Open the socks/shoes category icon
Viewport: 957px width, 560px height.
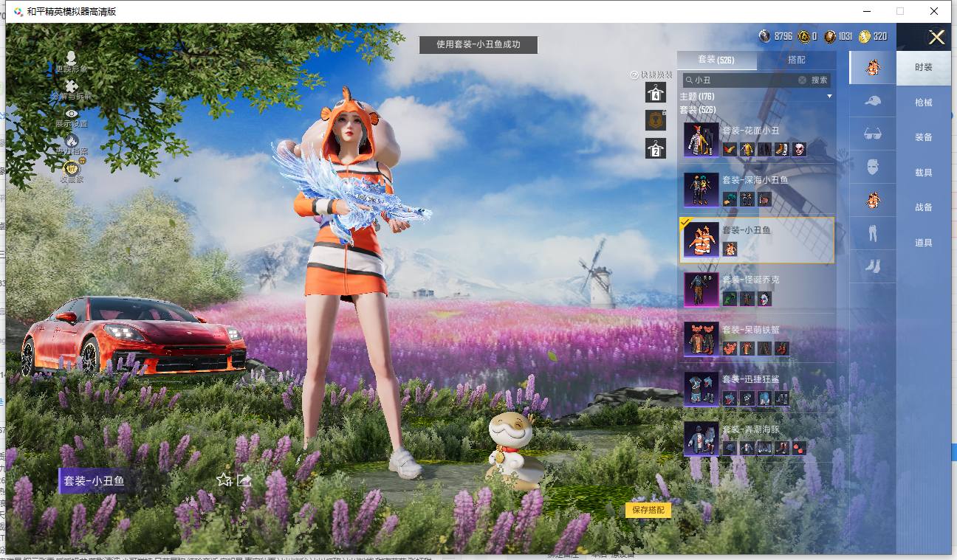(873, 266)
